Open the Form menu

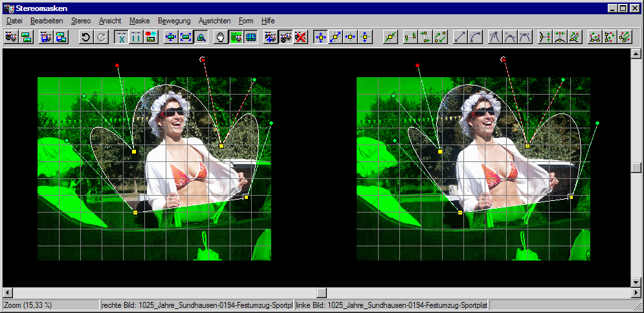pyautogui.click(x=246, y=21)
